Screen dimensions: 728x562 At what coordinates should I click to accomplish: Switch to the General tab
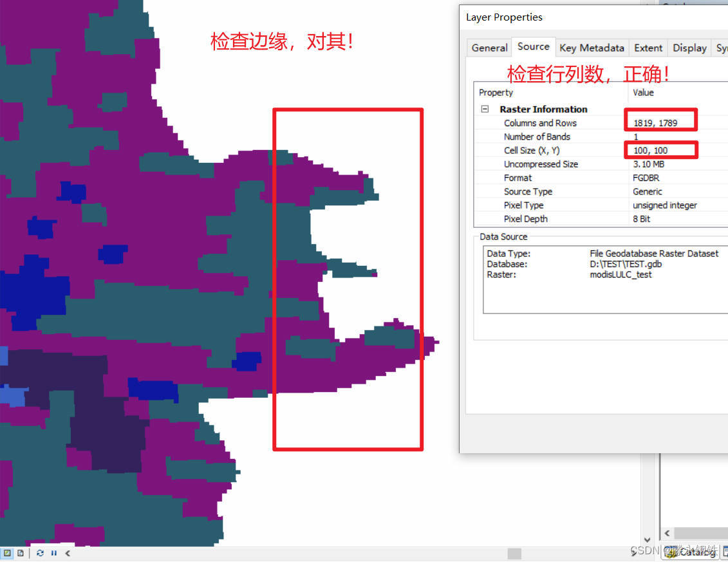click(x=489, y=47)
